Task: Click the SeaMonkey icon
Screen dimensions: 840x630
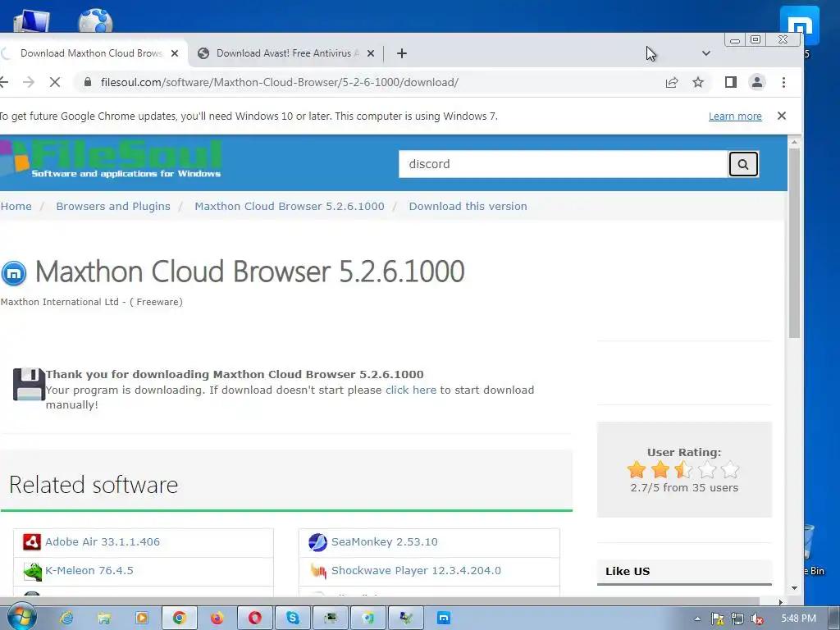Action: point(317,542)
